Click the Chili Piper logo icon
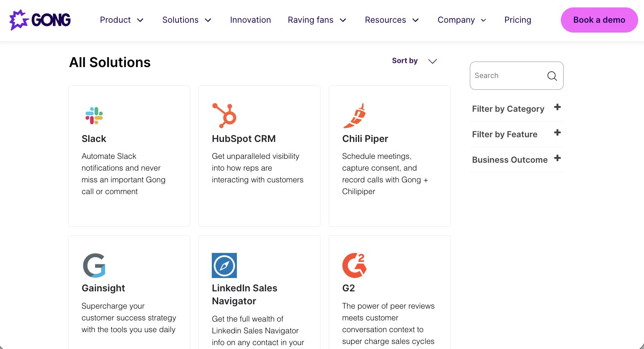 (355, 116)
